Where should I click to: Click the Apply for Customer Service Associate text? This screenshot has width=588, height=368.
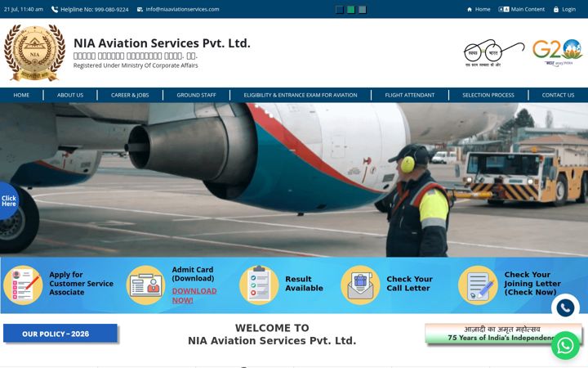point(82,284)
